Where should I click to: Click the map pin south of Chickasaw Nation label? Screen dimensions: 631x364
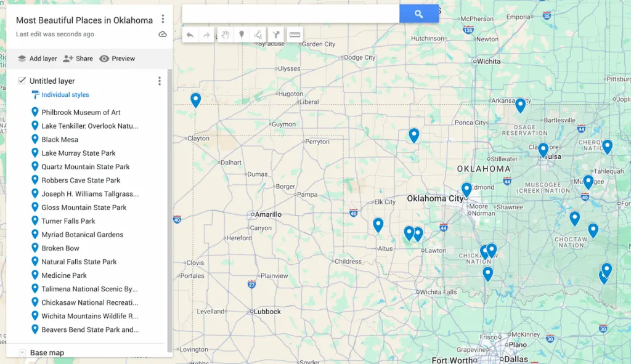pyautogui.click(x=488, y=273)
